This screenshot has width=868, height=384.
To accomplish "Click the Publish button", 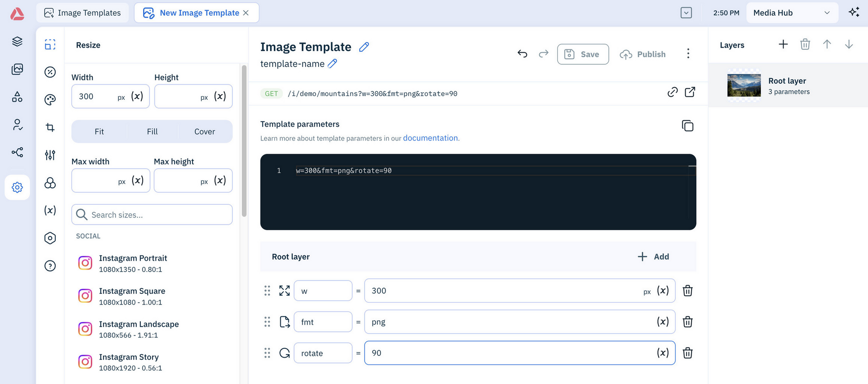I will click(x=643, y=54).
